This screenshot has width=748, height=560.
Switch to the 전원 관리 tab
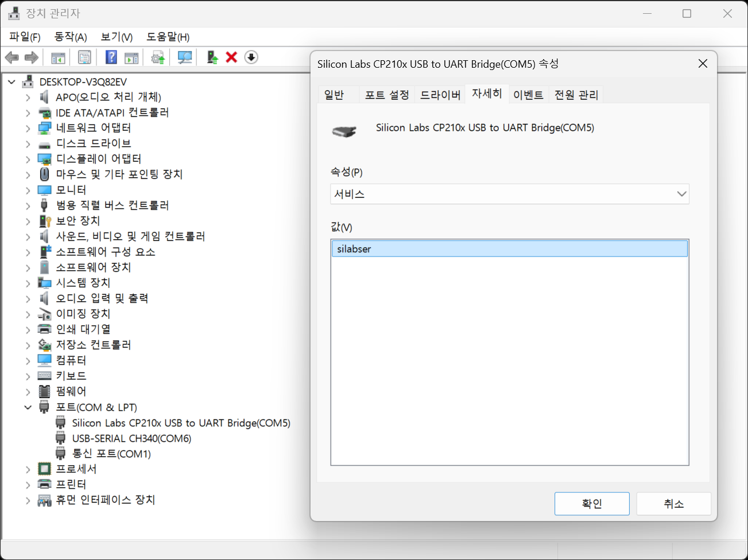point(576,95)
